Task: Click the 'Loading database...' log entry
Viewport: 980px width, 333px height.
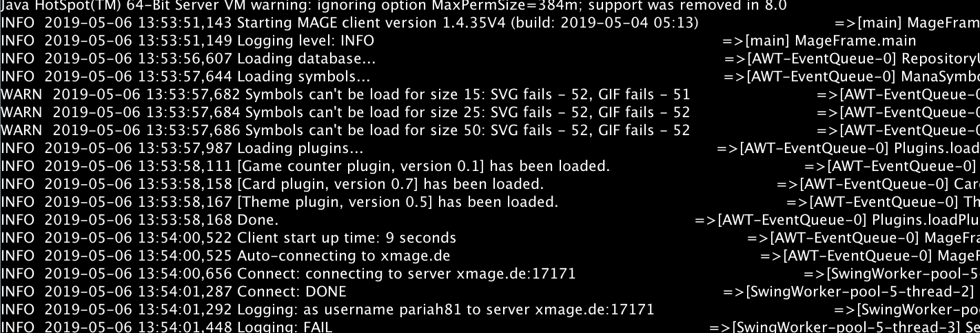Action: (306, 59)
